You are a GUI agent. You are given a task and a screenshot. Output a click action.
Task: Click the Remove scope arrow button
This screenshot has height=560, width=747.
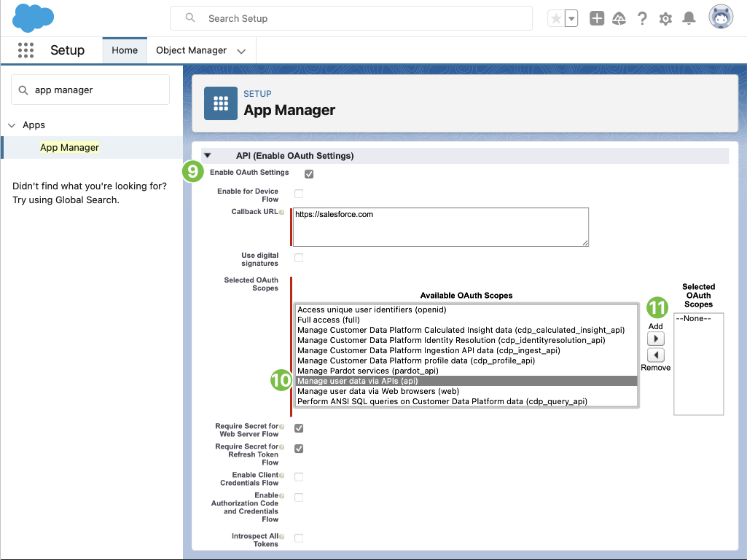coord(656,355)
